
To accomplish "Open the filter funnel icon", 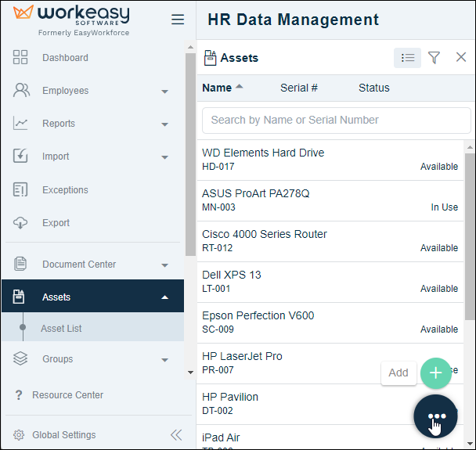I will click(x=434, y=57).
